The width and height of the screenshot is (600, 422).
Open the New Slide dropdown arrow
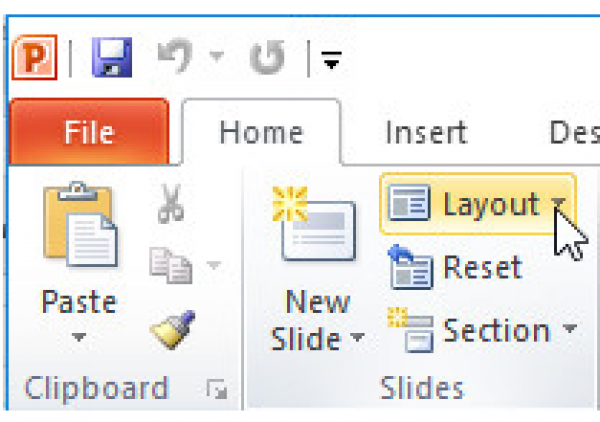(x=357, y=340)
